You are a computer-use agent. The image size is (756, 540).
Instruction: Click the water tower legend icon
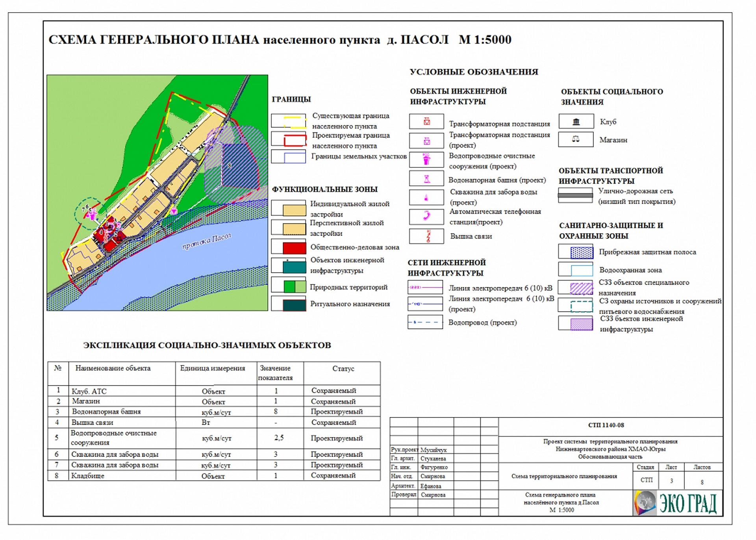point(426,178)
